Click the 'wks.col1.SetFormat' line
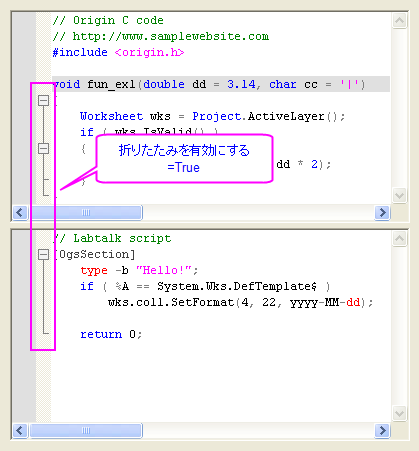The height and width of the screenshot is (451, 419). pyautogui.click(x=240, y=303)
